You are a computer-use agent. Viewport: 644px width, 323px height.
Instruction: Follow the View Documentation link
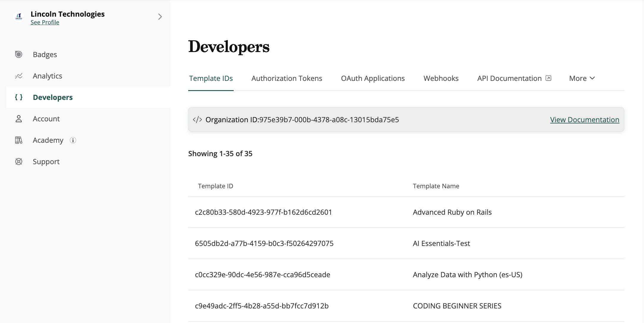click(x=585, y=120)
